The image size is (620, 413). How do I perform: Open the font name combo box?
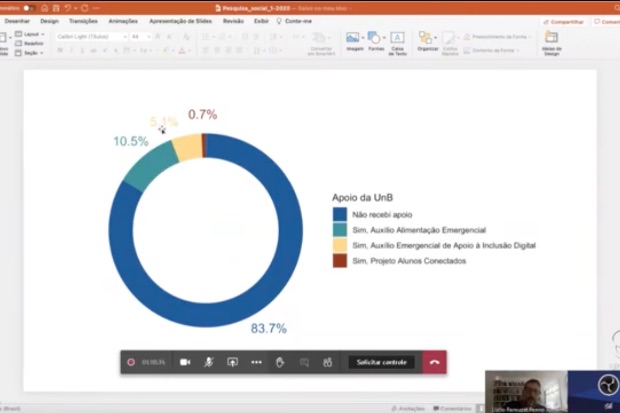point(92,36)
